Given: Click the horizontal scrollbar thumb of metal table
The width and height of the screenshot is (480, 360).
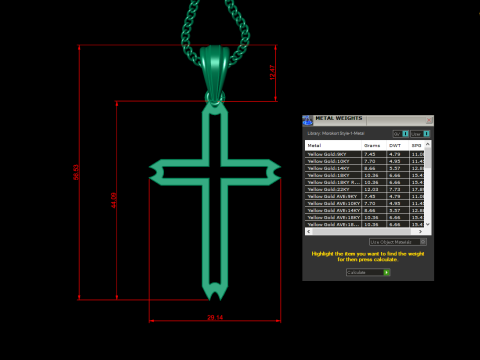Looking at the screenshot, I should click(x=361, y=231).
